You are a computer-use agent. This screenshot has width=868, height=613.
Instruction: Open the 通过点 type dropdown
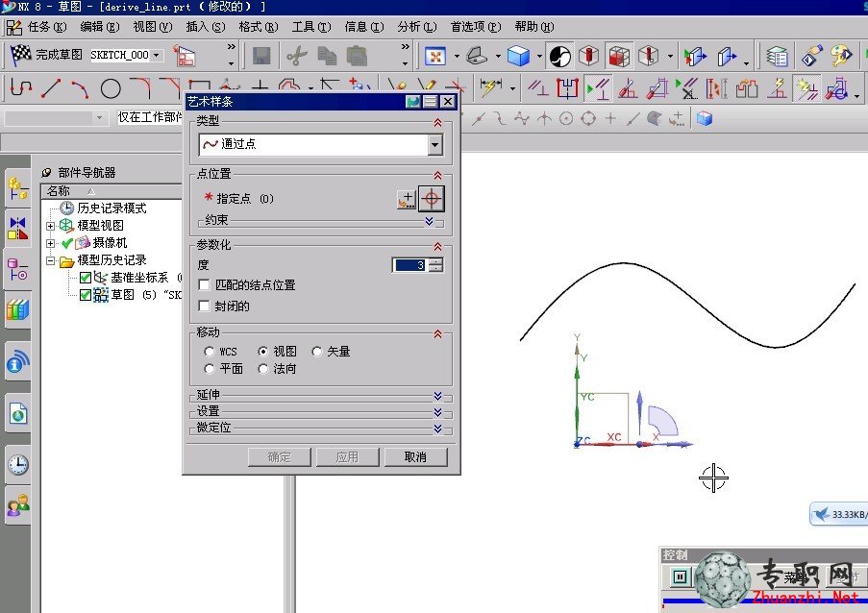[435, 145]
